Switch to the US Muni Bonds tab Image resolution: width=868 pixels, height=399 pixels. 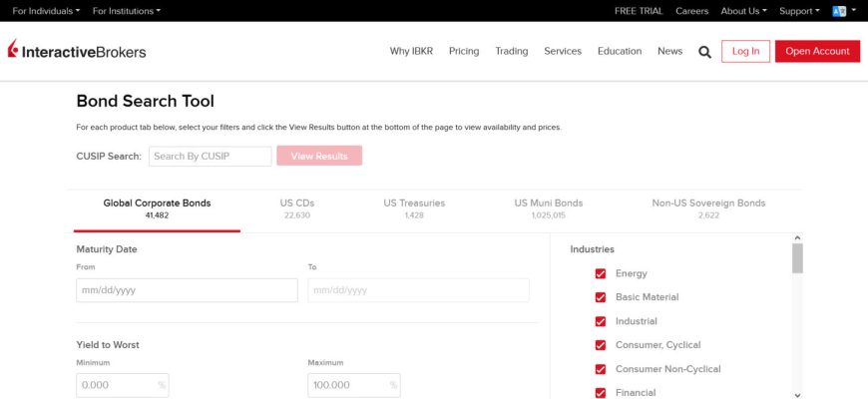[549, 209]
